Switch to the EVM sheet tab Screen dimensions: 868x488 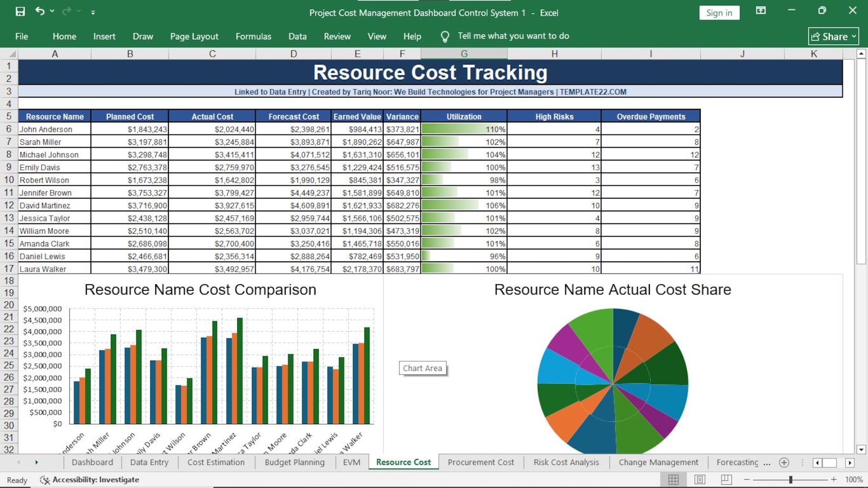point(351,462)
